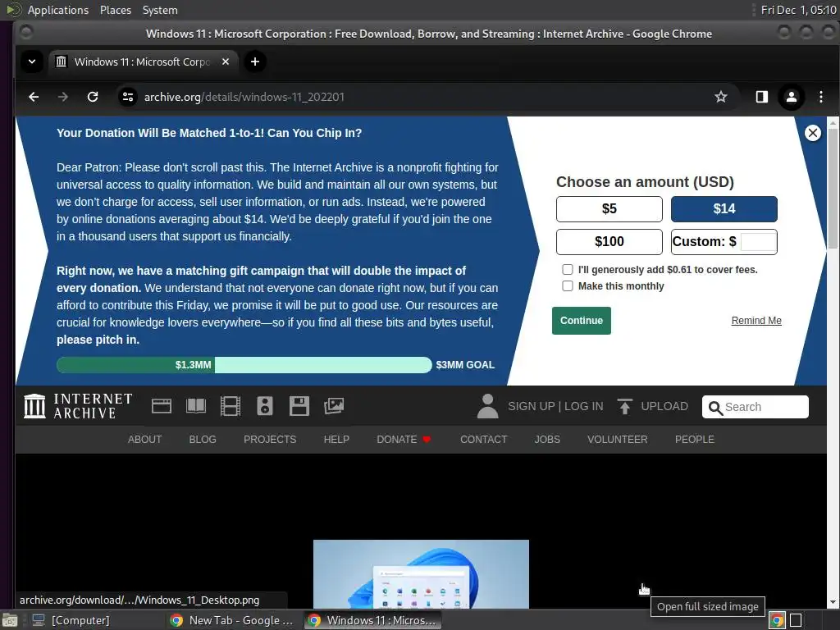Screen dimensions: 840x630
Task: Open the Applications menu
Action: point(58,10)
